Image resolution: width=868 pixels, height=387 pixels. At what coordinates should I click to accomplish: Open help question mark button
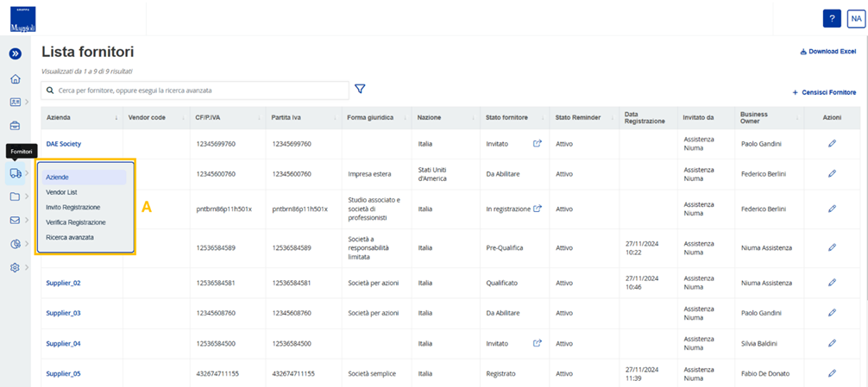tap(832, 18)
